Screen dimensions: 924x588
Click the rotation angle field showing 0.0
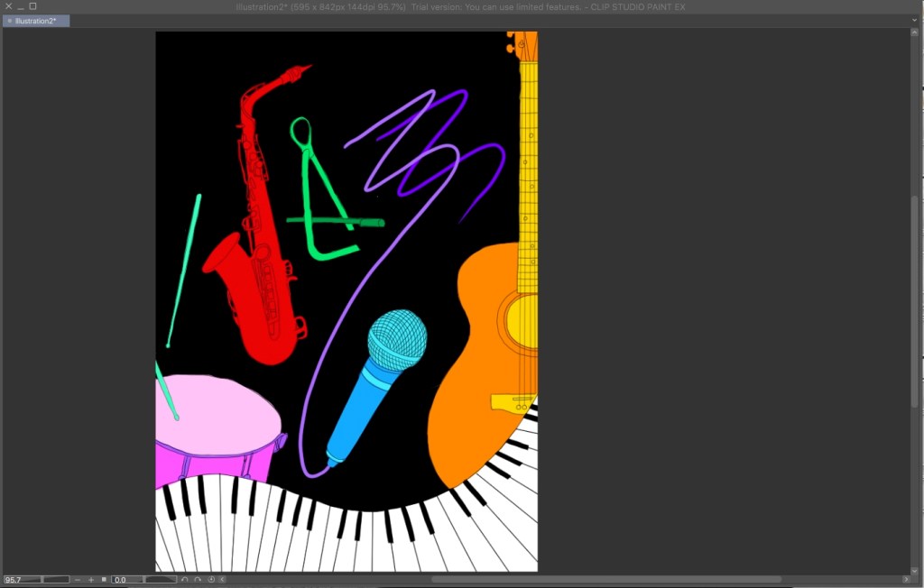[x=125, y=580]
